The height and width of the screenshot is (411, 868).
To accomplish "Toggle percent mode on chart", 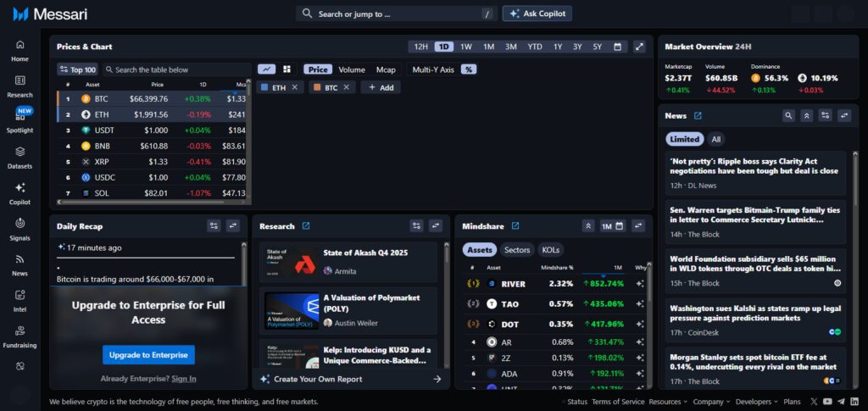I will [x=469, y=69].
